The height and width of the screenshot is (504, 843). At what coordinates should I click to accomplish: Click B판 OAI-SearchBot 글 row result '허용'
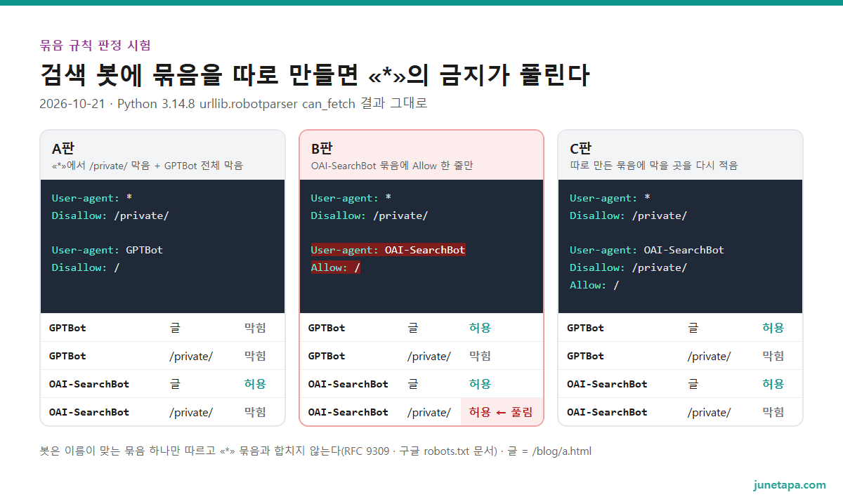click(481, 384)
